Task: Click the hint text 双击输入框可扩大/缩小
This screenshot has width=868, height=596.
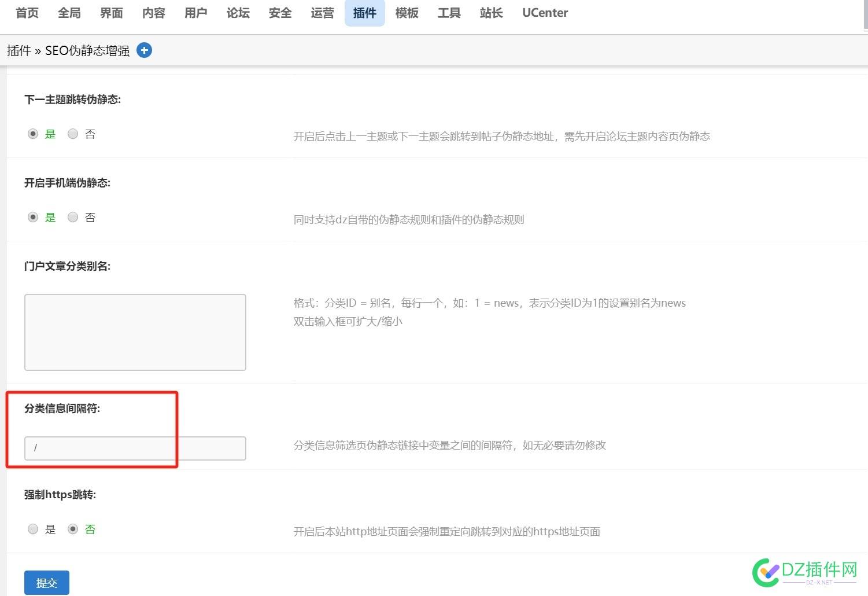Action: click(348, 322)
